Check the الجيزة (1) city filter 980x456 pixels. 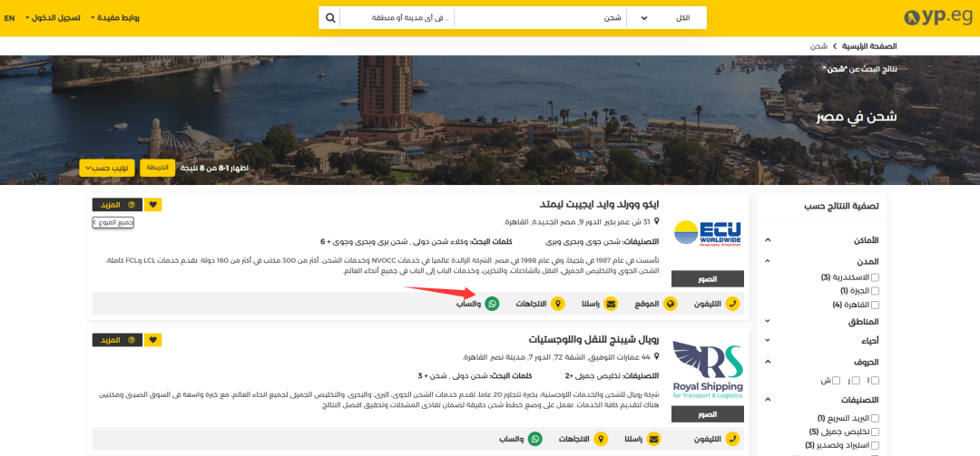875,291
